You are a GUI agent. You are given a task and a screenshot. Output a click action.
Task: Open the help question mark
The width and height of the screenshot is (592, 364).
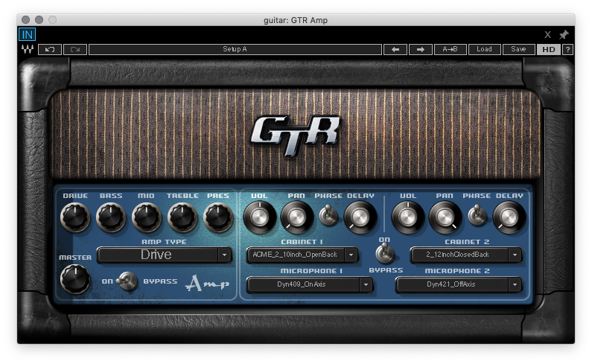[x=567, y=49]
